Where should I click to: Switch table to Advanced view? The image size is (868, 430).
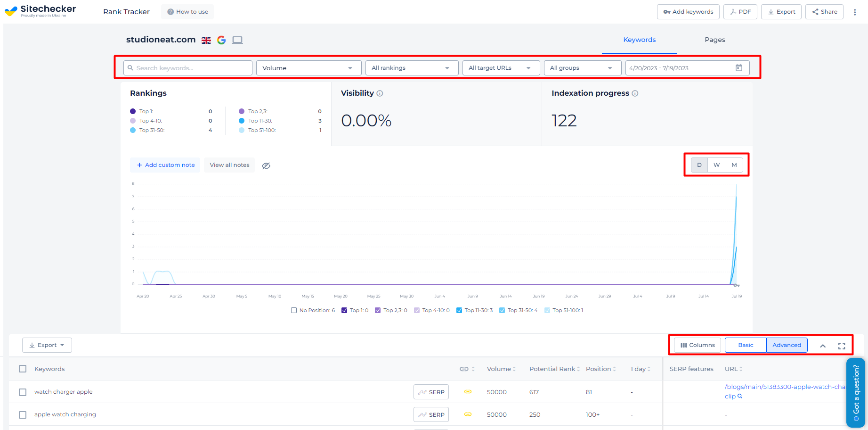coord(787,345)
